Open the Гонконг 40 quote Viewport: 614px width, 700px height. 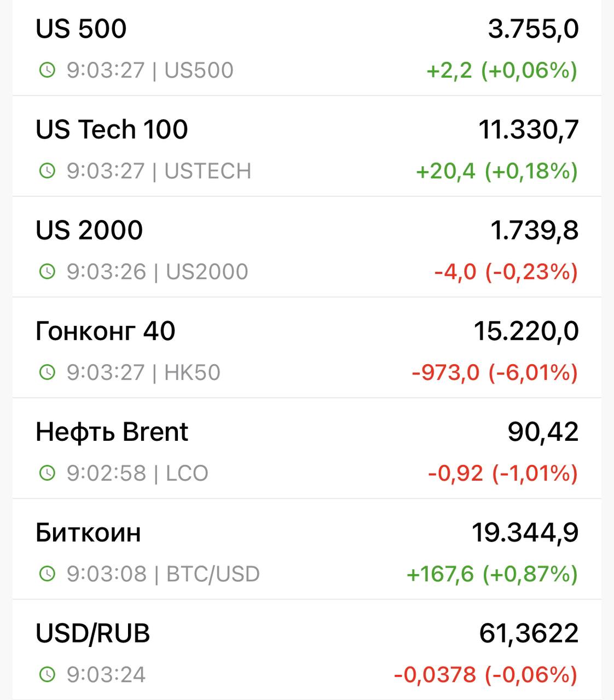tap(105, 331)
